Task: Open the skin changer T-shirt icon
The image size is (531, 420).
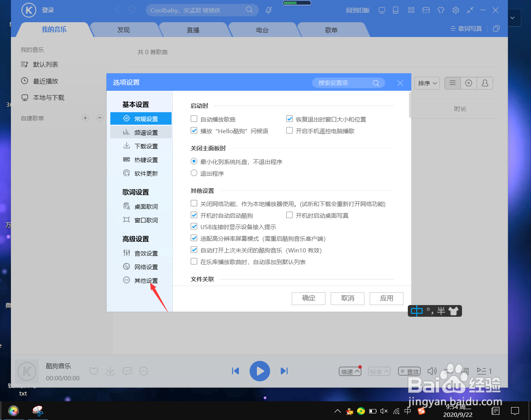Action: click(441, 10)
